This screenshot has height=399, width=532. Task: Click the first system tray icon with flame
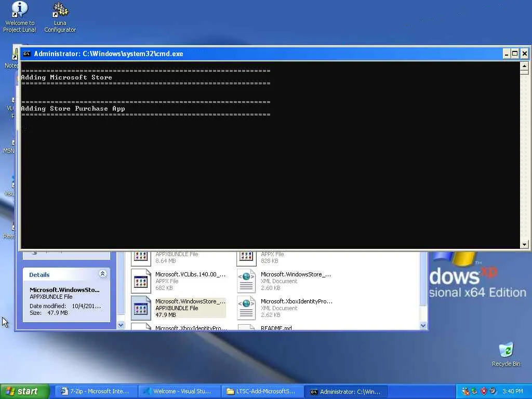465,391
